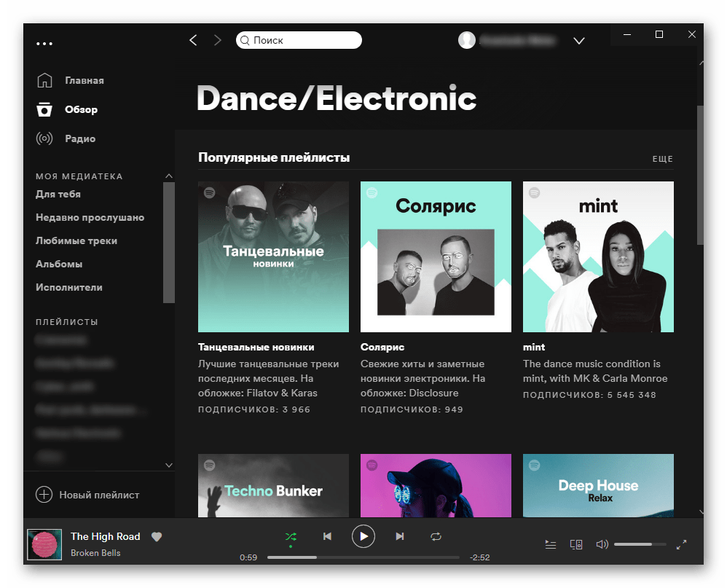Click the plus icon for new playlist
727x588 pixels.
pos(44,495)
